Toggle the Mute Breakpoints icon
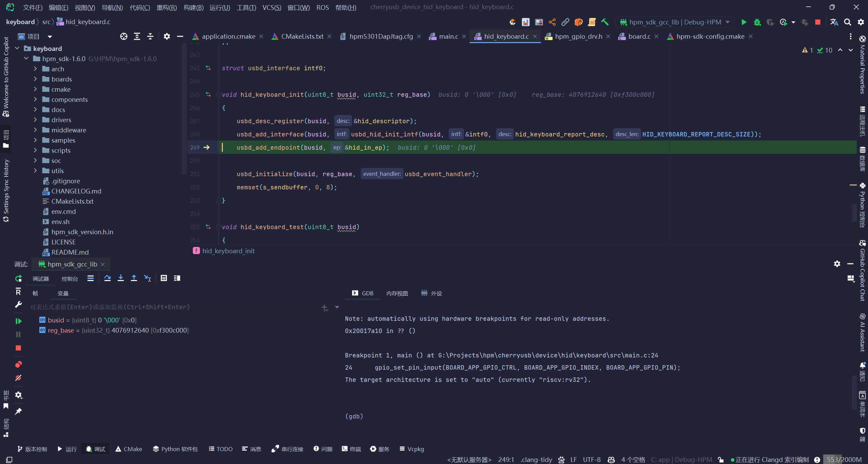868x464 pixels. click(18, 378)
